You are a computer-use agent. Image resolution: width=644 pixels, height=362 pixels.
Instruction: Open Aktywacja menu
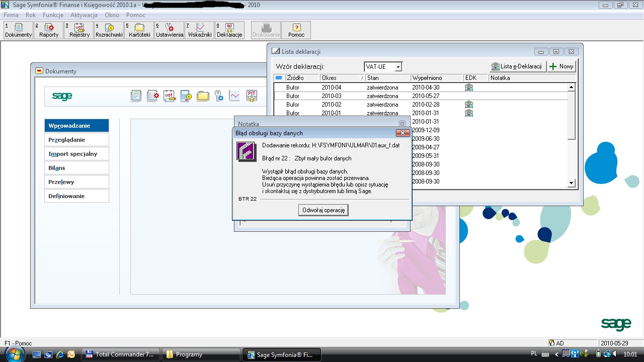click(x=84, y=15)
